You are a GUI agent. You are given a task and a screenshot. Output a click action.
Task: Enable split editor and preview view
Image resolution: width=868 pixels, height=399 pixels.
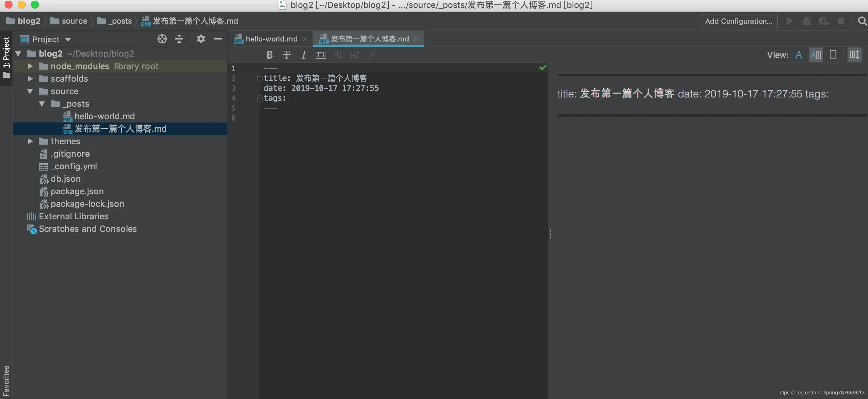pos(817,55)
